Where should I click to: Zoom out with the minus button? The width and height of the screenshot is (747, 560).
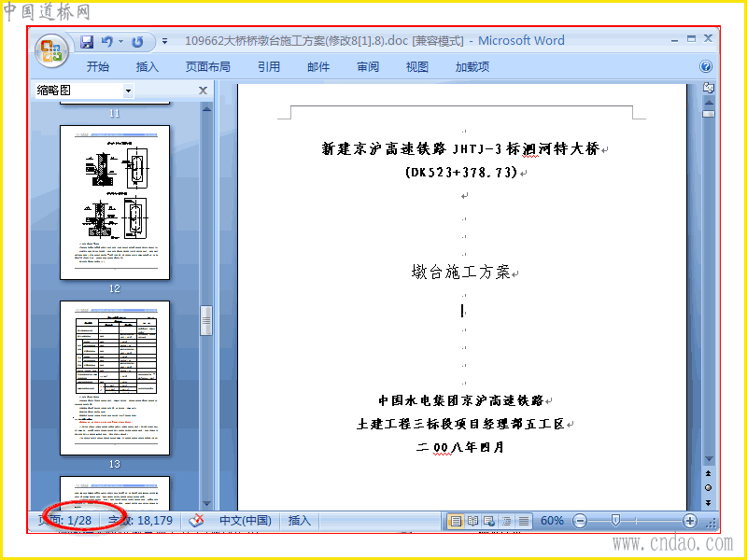(x=579, y=521)
